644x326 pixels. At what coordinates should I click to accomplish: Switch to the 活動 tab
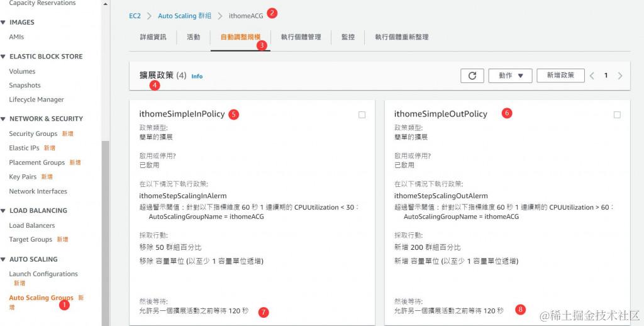click(194, 37)
